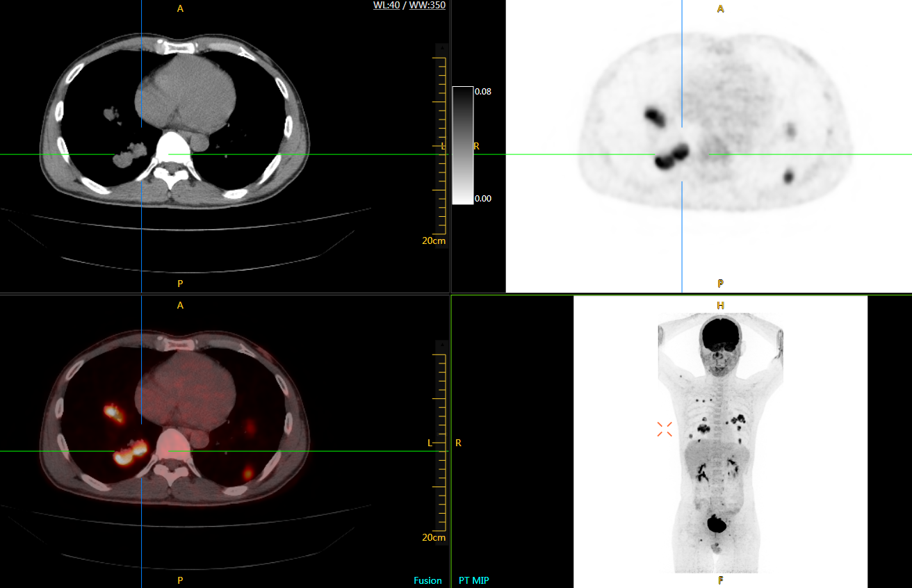The height and width of the screenshot is (588, 912).
Task: Click the brain in the MIP projection
Action: point(719,334)
